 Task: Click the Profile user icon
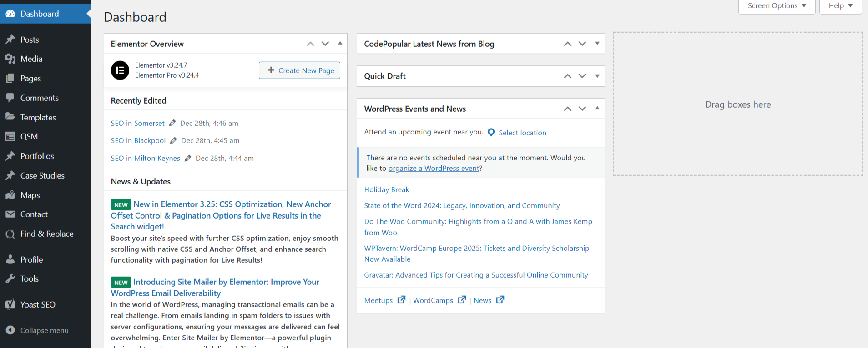click(10, 259)
